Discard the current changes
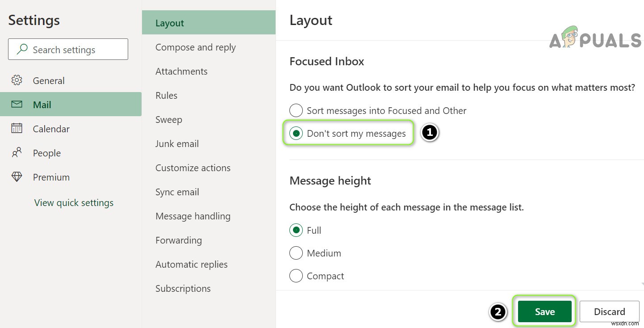 coord(609,311)
